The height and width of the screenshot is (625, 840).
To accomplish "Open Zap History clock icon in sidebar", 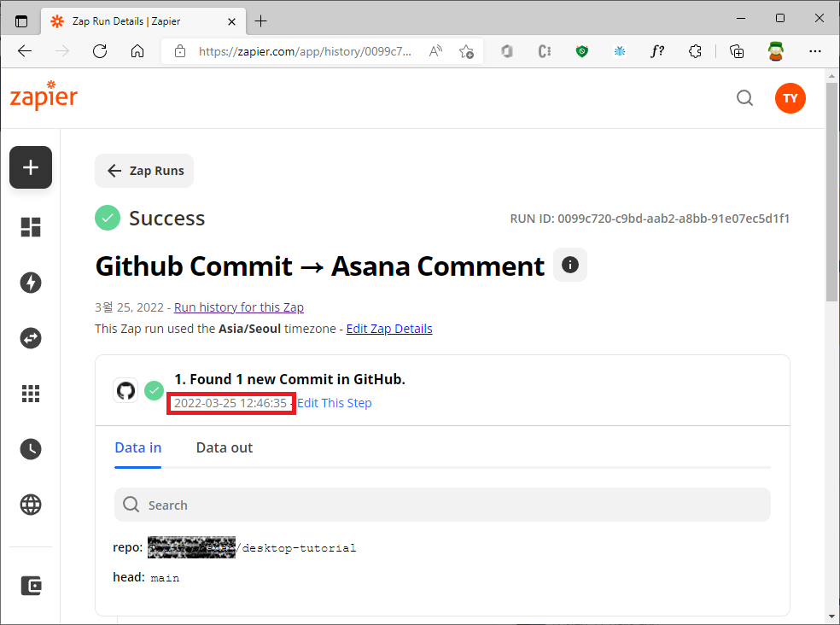I will 31,449.
